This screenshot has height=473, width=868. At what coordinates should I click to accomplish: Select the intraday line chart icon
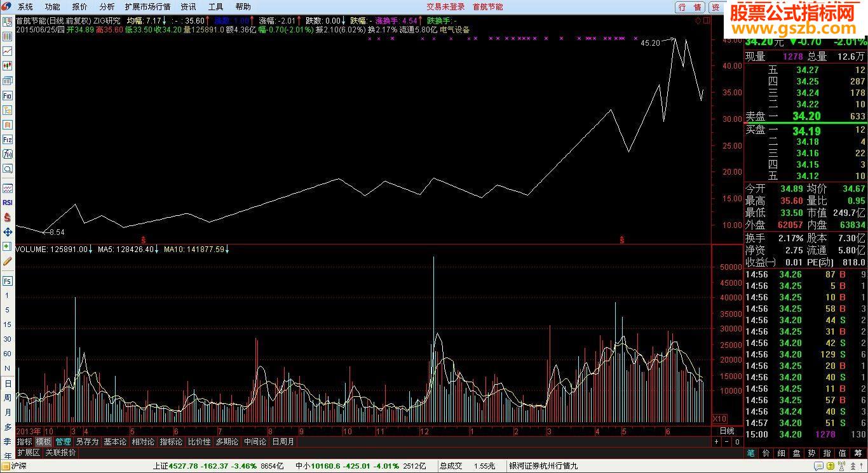(x=8, y=51)
